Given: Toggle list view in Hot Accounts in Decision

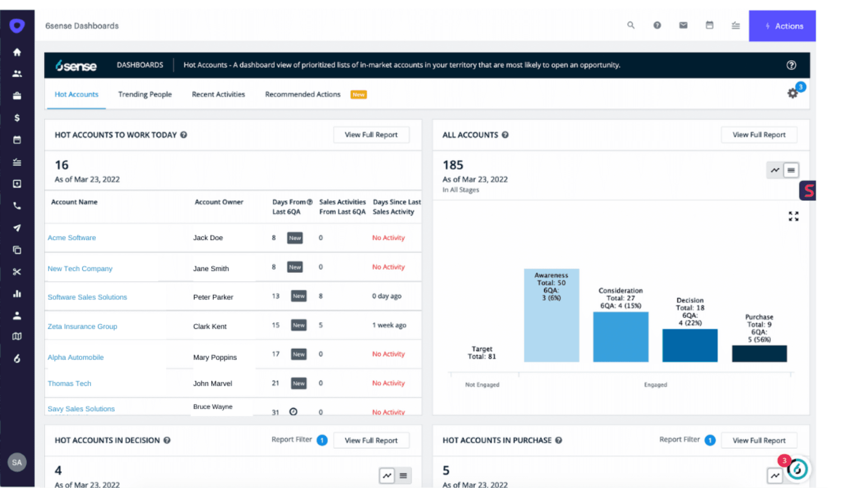Looking at the screenshot, I should [403, 475].
